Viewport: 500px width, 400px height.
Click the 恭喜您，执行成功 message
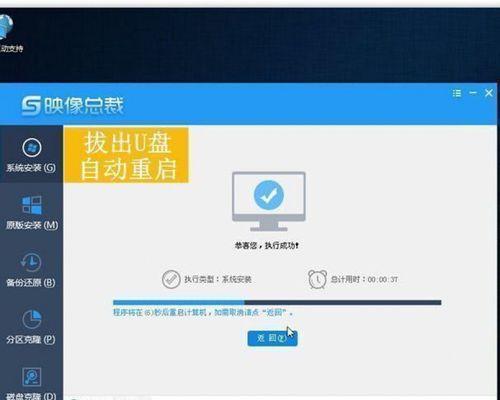click(x=267, y=246)
